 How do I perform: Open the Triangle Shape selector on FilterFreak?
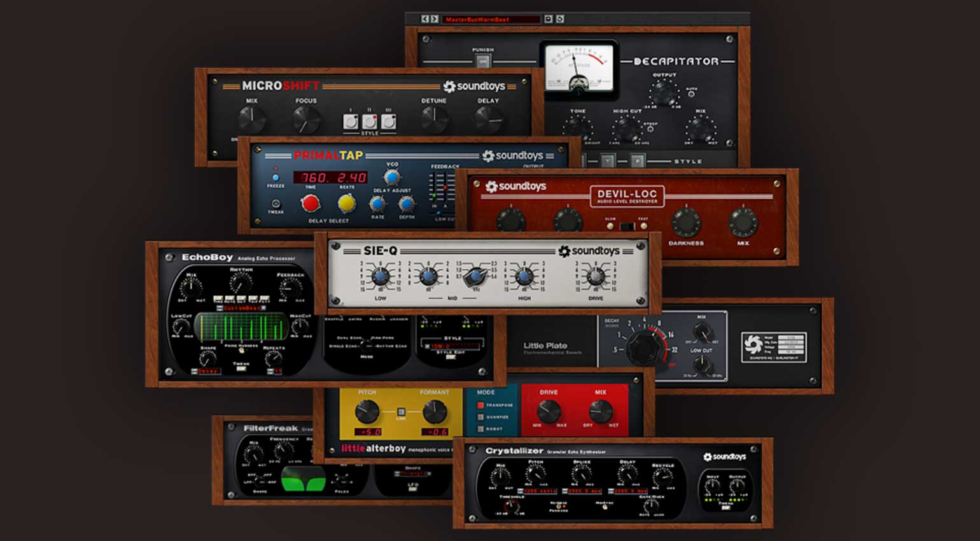click(x=413, y=474)
